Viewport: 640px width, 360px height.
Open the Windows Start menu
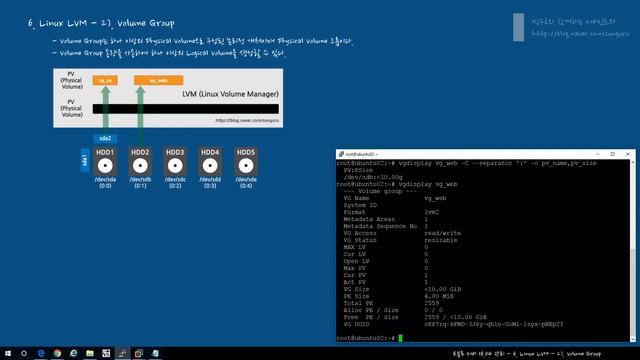coord(8,353)
